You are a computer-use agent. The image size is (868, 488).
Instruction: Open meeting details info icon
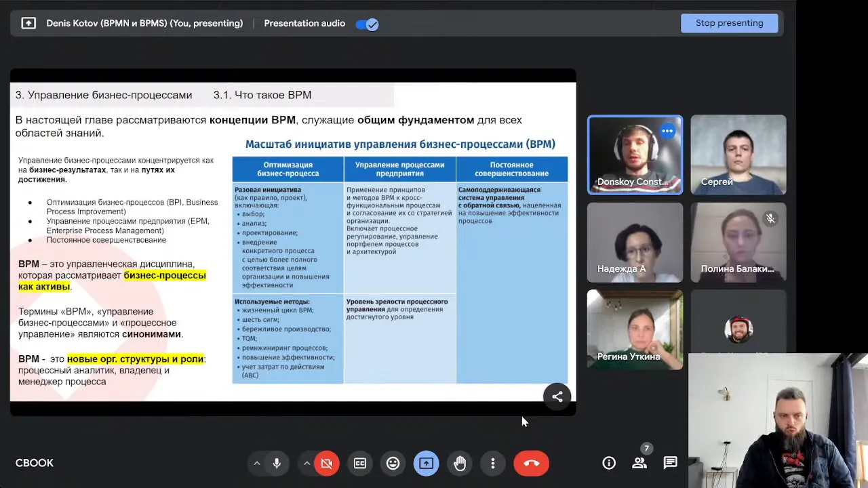[609, 463]
